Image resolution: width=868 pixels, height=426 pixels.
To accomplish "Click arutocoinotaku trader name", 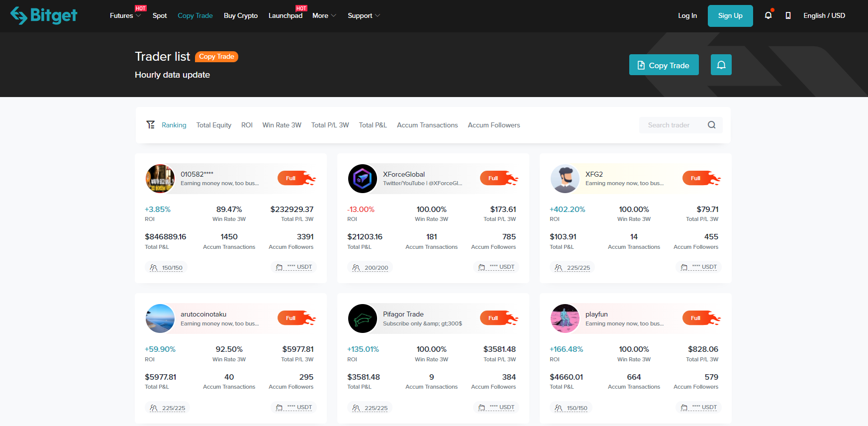I will [203, 314].
